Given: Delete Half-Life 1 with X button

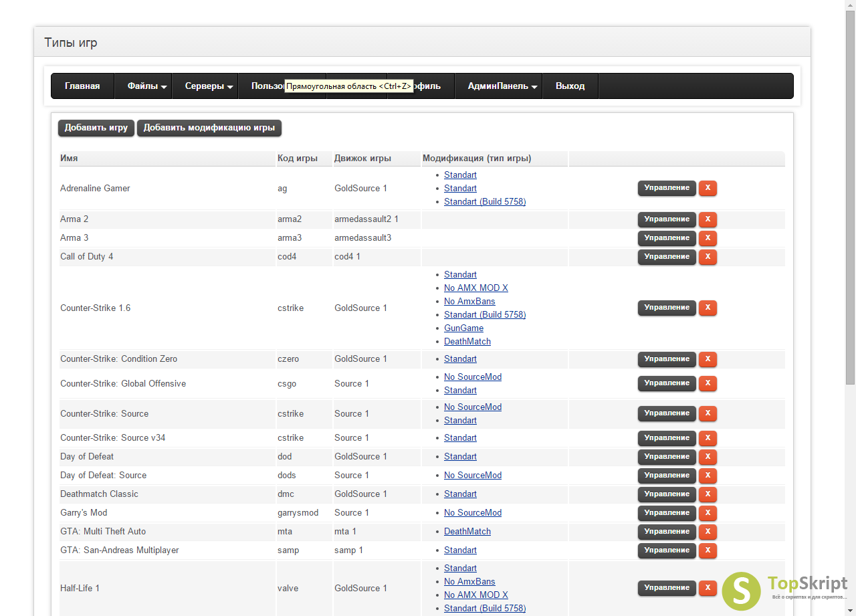Looking at the screenshot, I should point(708,588).
